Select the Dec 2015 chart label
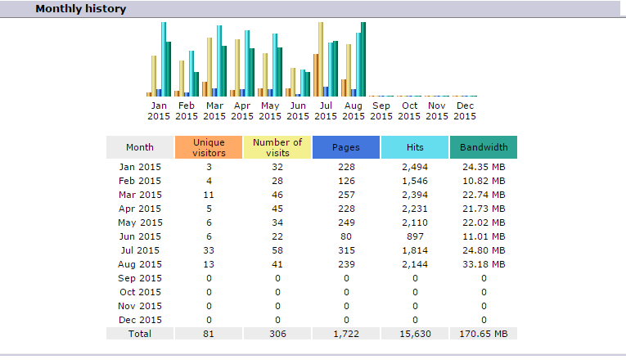 (x=465, y=111)
